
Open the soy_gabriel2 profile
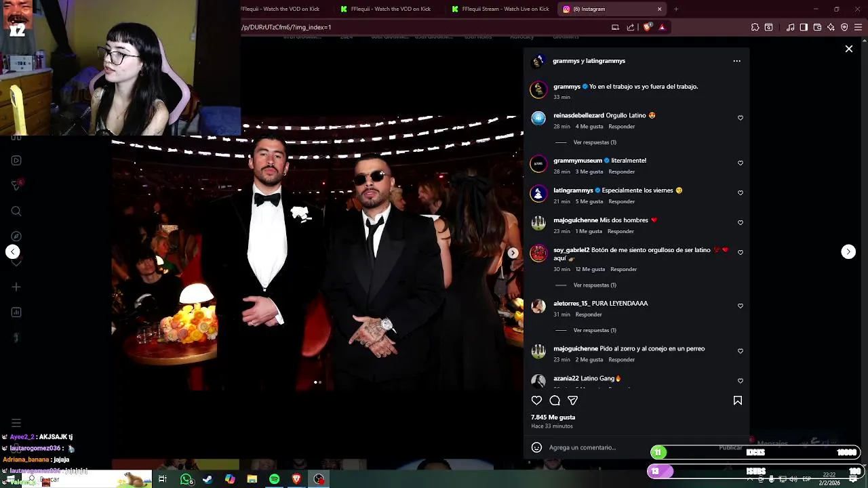tap(572, 250)
